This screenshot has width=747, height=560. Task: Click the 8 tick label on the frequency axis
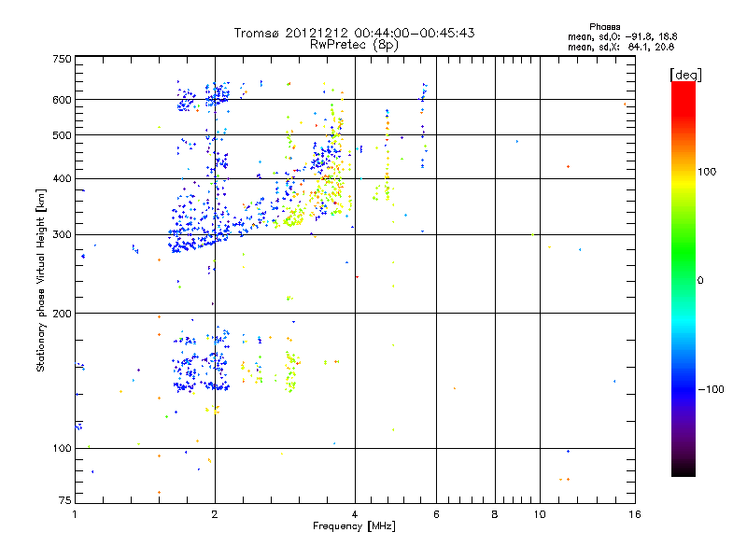[495, 514]
